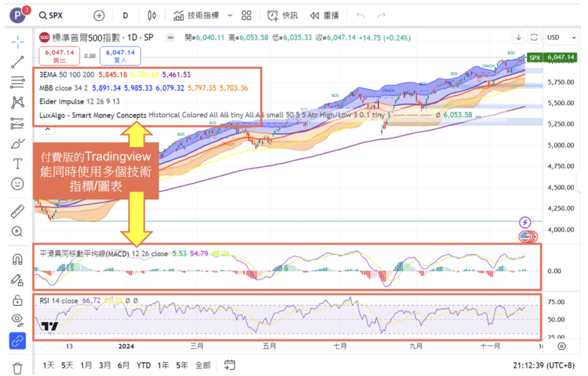
Task: Select the pattern drawing tool
Action: [17, 102]
